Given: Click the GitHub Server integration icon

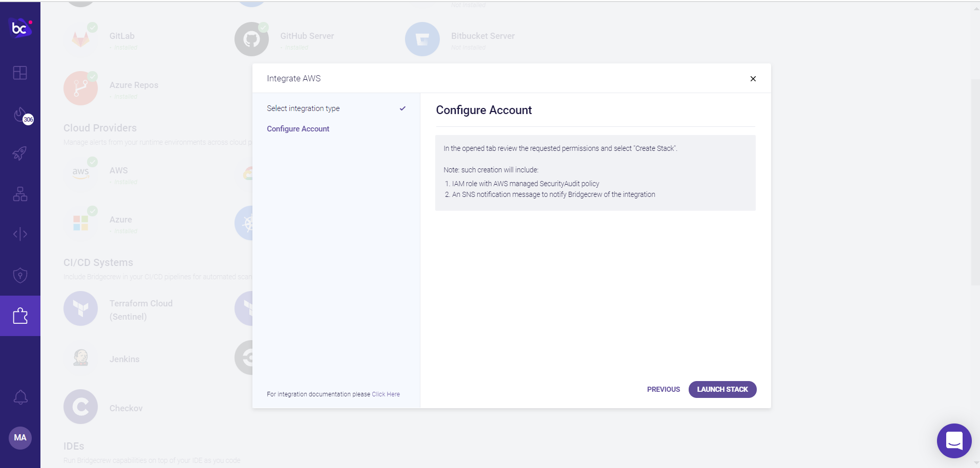Looking at the screenshot, I should 251,39.
